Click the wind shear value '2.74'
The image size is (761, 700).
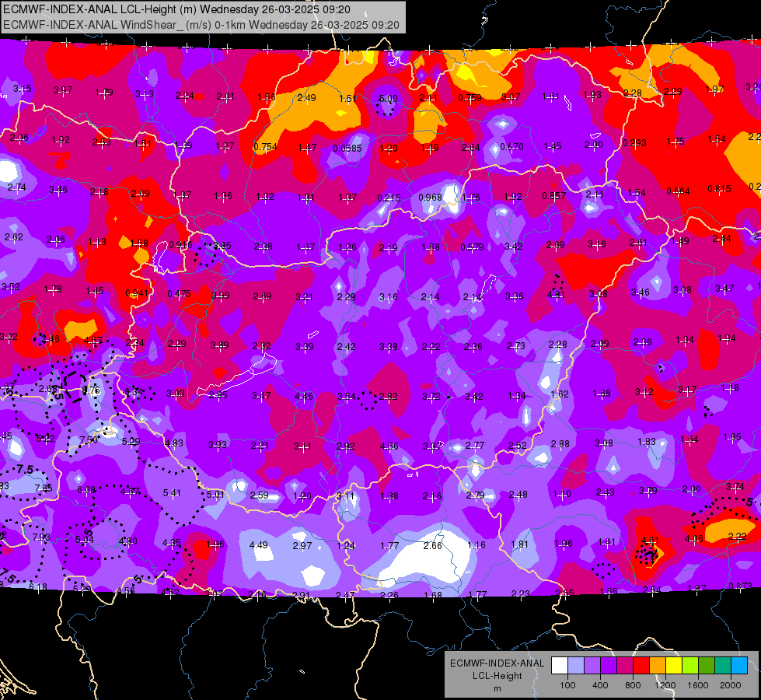16,187
